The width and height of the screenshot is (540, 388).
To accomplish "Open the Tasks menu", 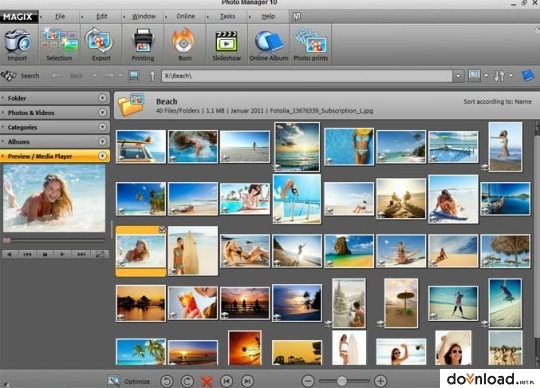I will (x=227, y=16).
